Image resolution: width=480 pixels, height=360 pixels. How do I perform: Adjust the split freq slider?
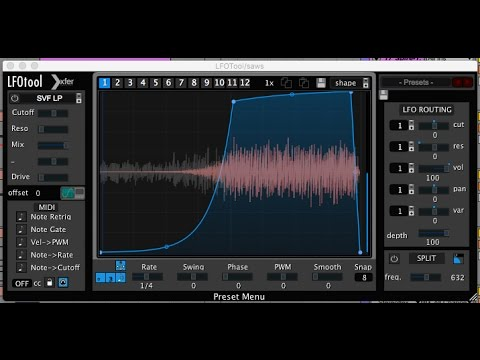pos(426,277)
